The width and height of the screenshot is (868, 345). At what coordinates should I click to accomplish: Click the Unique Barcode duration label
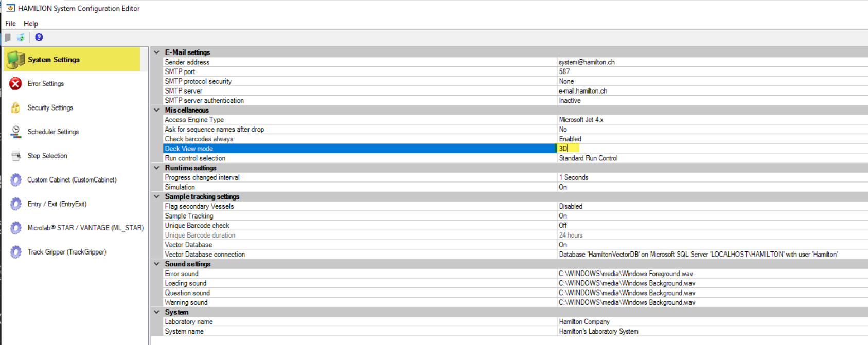(x=200, y=235)
